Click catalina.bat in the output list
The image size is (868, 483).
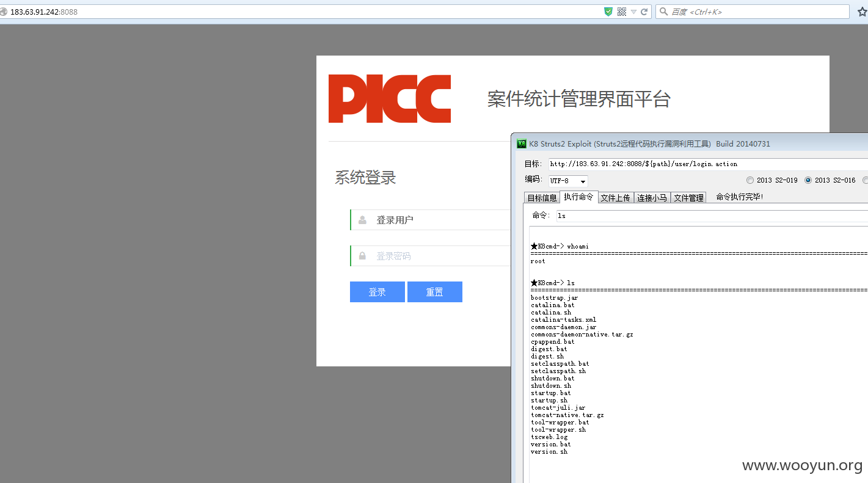click(x=553, y=305)
